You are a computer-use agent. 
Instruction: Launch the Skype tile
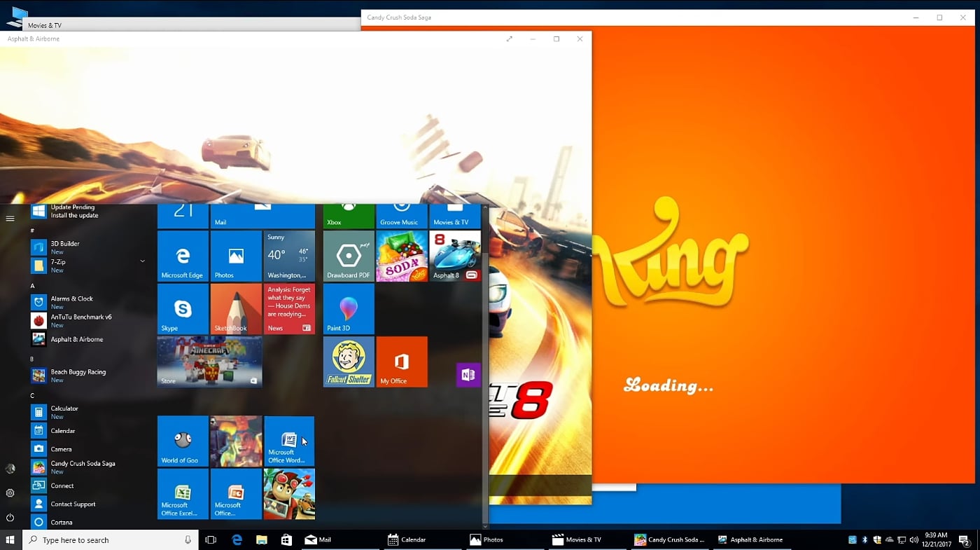point(183,309)
